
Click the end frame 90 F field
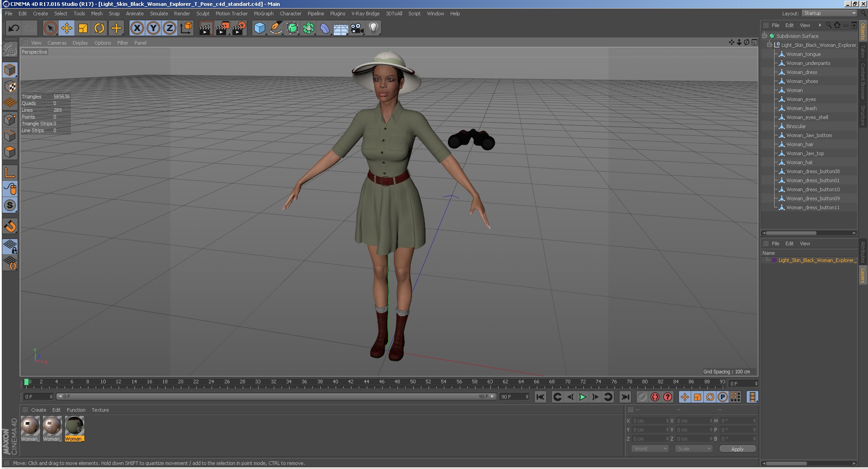(514, 396)
